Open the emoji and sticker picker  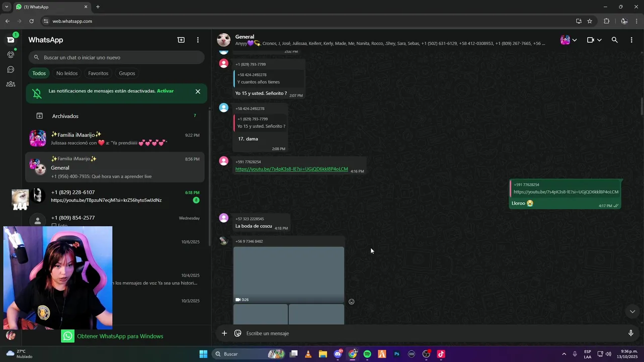pyautogui.click(x=238, y=333)
